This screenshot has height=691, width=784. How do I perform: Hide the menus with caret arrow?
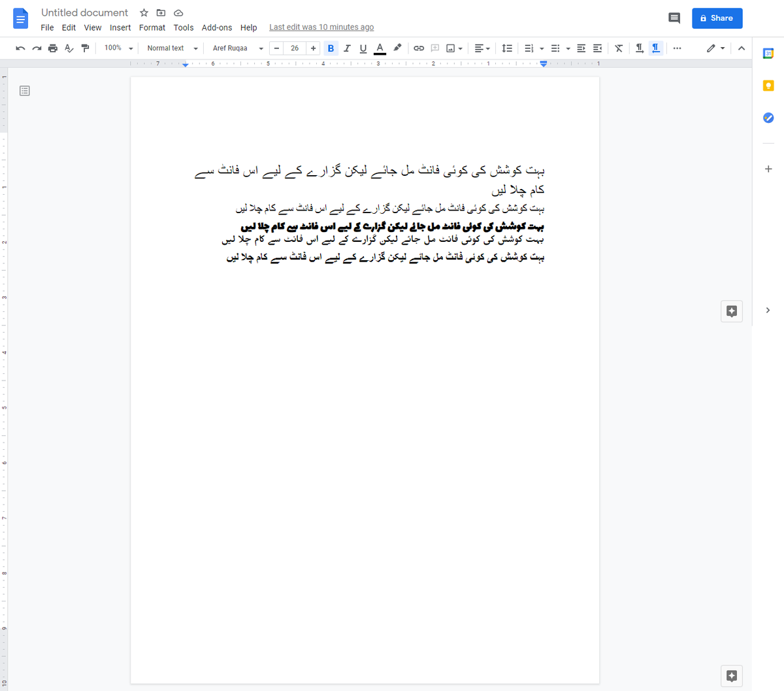(742, 48)
